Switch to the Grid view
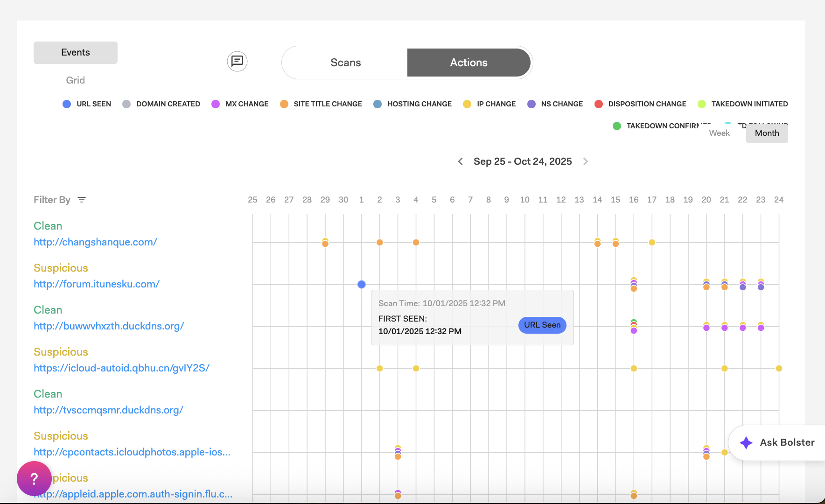 (76, 80)
